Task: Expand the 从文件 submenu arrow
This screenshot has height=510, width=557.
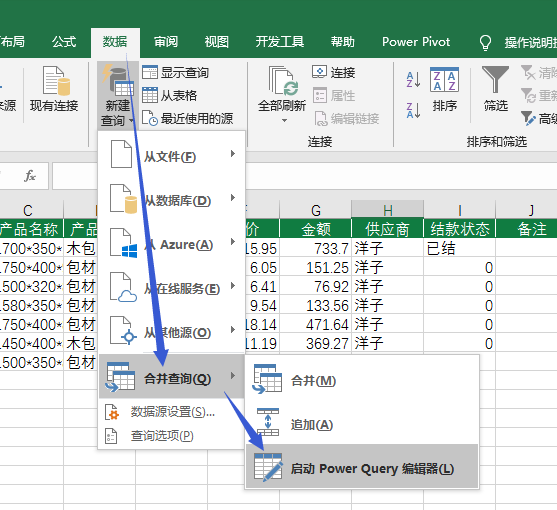Action: (x=233, y=154)
